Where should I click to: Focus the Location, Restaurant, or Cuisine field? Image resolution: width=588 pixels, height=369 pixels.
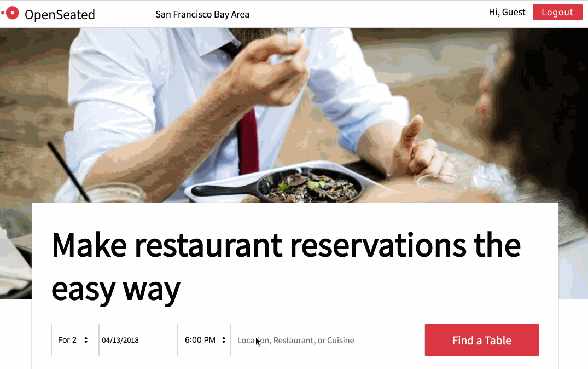tap(328, 340)
